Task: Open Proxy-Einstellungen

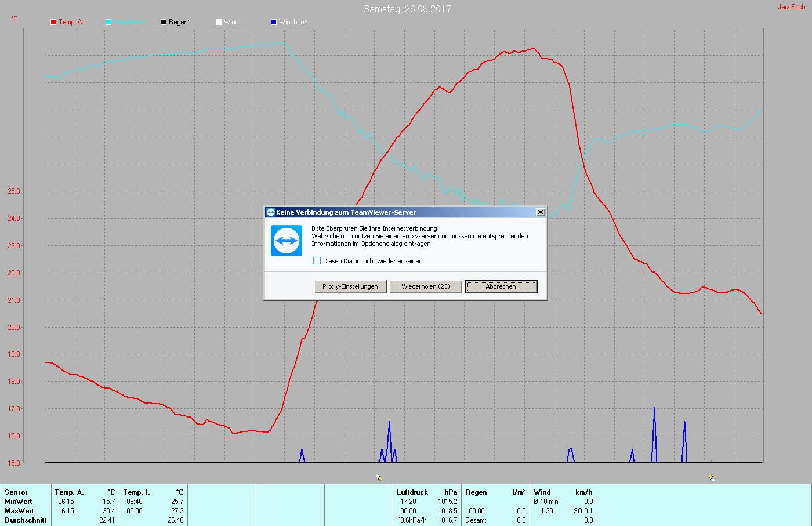Action: [x=350, y=286]
